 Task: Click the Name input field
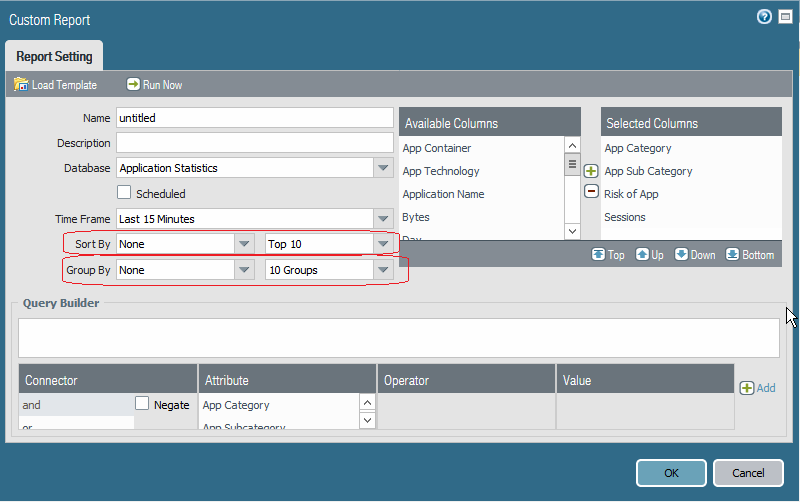[255, 118]
